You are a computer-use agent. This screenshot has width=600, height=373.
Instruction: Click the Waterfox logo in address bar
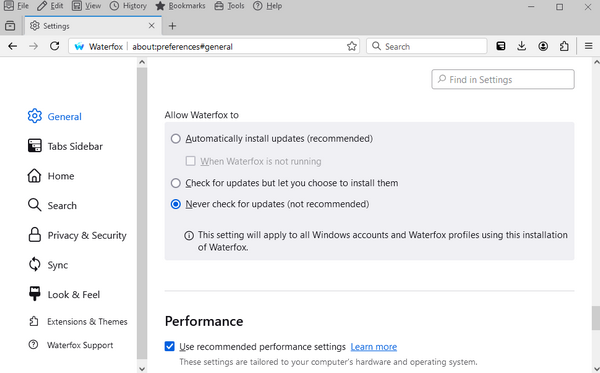[79, 46]
